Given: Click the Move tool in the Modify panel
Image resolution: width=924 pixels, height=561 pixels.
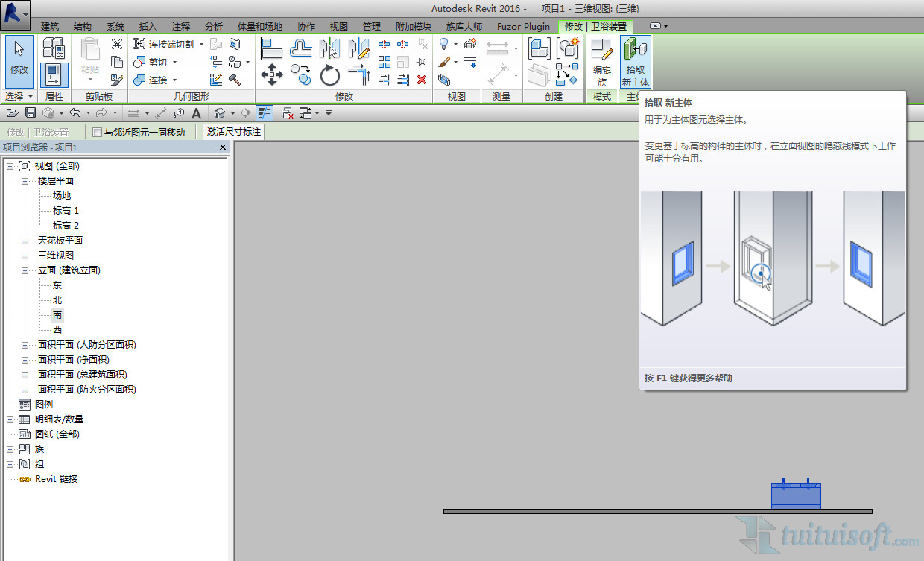Looking at the screenshot, I should coord(271,75).
